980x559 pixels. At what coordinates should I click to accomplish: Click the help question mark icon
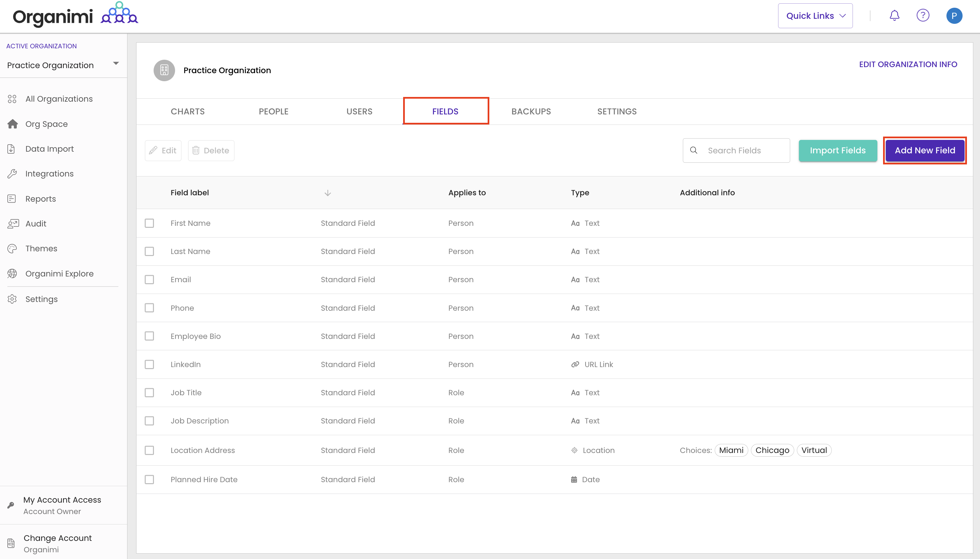922,16
